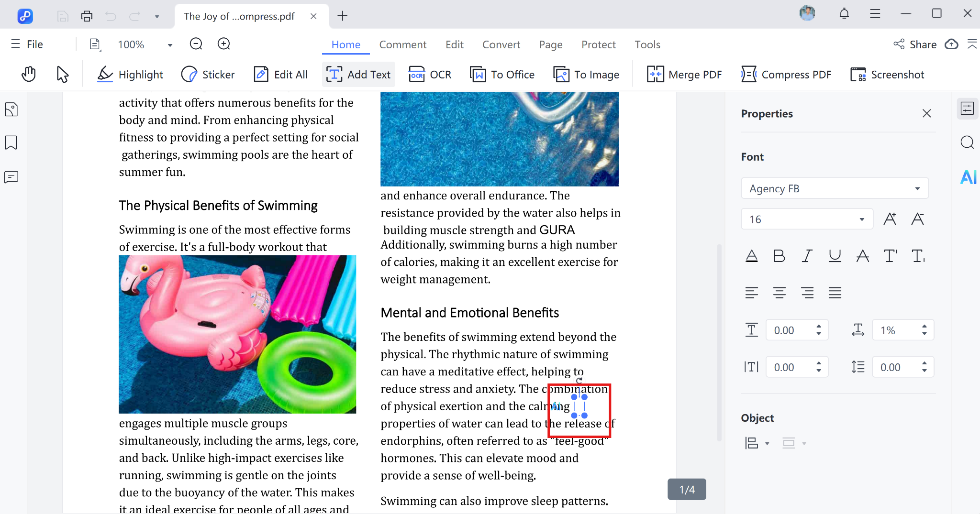Image resolution: width=980 pixels, height=514 pixels.
Task: Open the AI assistant sidebar icon
Action: coord(968,177)
